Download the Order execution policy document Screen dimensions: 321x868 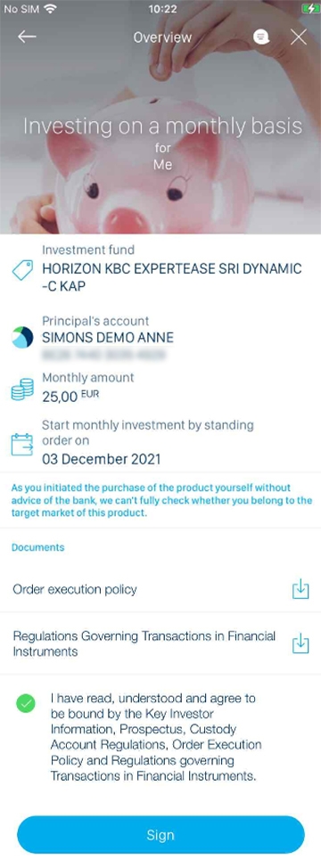click(300, 590)
